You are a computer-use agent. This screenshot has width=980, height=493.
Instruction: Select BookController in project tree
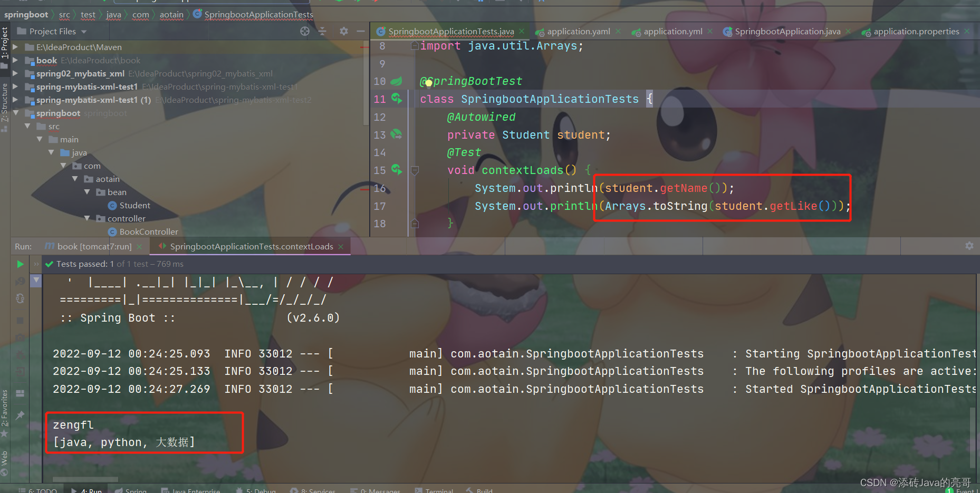pos(143,231)
